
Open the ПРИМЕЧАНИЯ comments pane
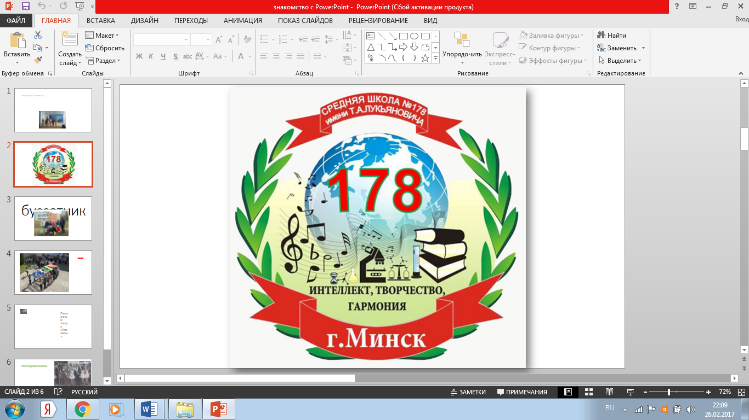point(522,392)
